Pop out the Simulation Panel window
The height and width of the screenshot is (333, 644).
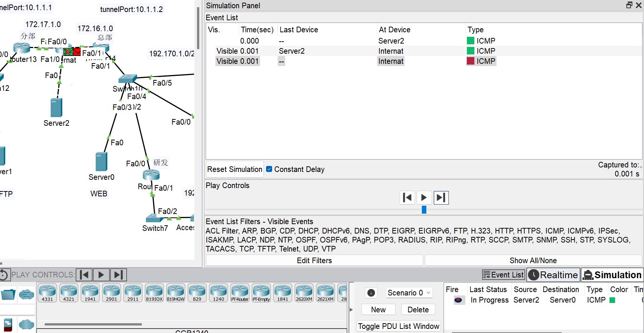pyautogui.click(x=629, y=5)
